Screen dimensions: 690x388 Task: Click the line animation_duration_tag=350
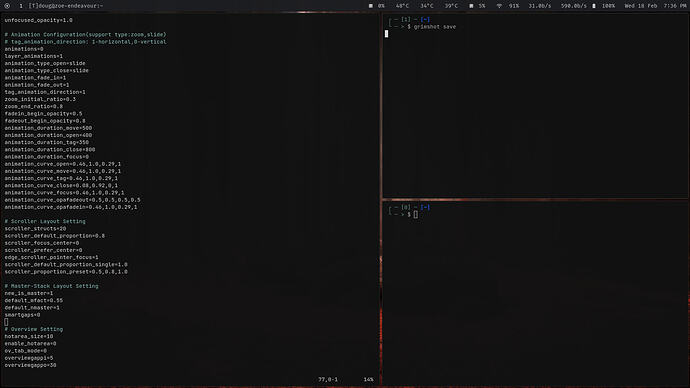47,143
